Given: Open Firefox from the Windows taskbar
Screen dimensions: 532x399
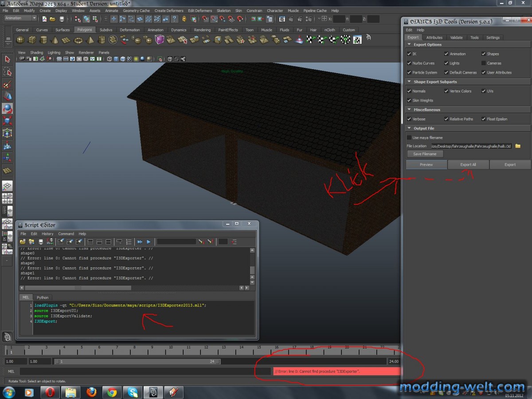Looking at the screenshot, I should (x=92, y=392).
